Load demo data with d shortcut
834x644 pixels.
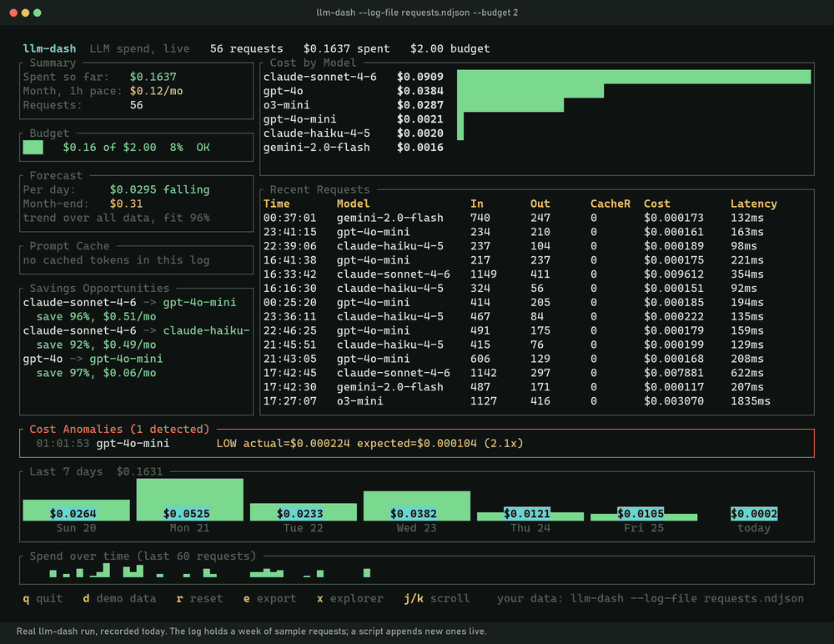pos(119,598)
